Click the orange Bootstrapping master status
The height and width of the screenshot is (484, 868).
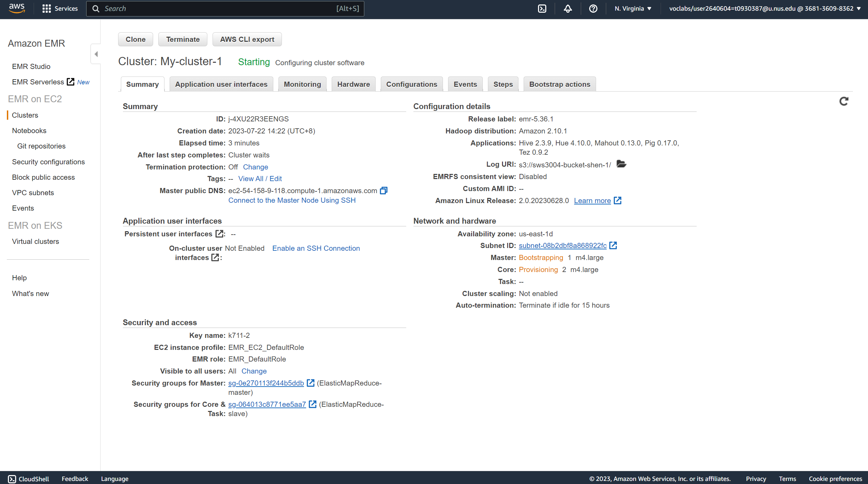click(541, 258)
